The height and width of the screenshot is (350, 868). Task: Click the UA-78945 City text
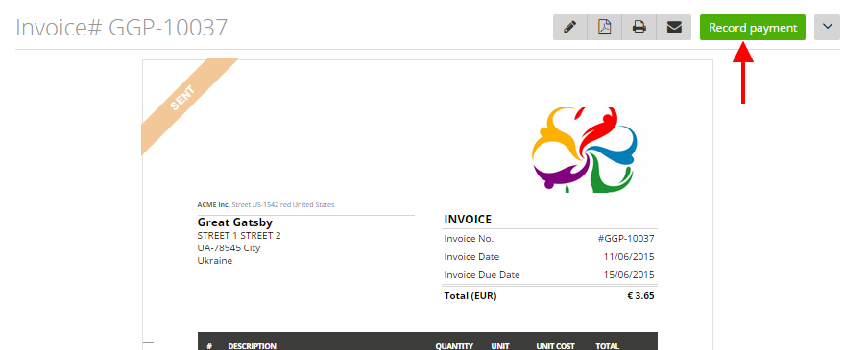229,247
